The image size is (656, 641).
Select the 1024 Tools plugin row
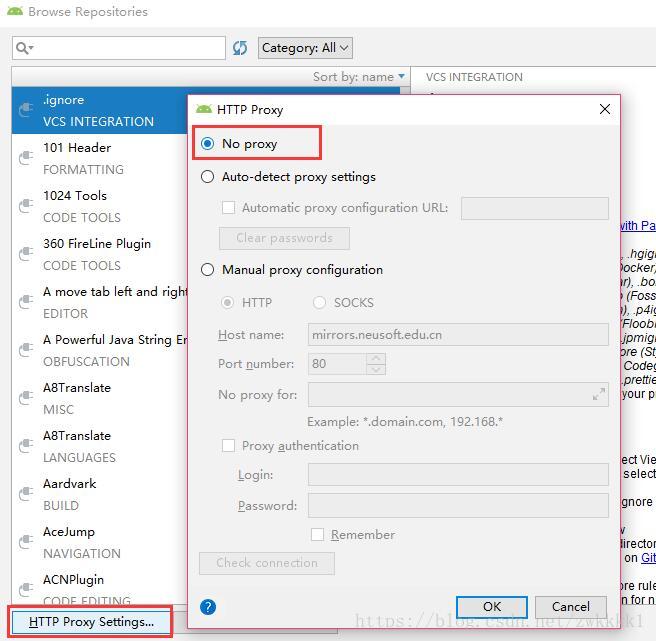coord(100,206)
